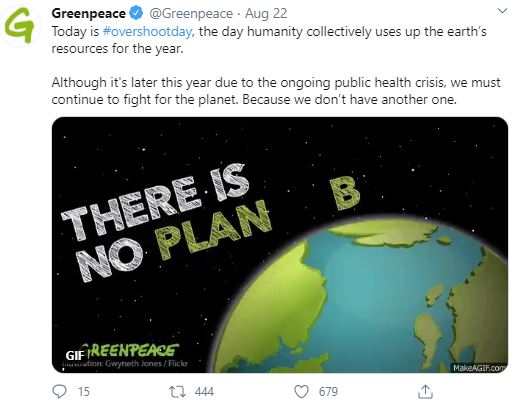
Task: Like the tweet with heart icon
Action: click(301, 392)
